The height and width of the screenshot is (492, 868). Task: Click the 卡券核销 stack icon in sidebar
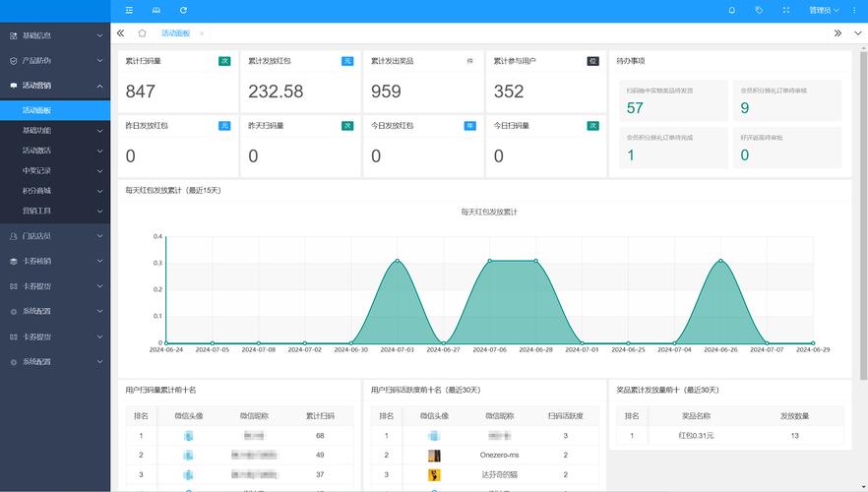[14, 261]
